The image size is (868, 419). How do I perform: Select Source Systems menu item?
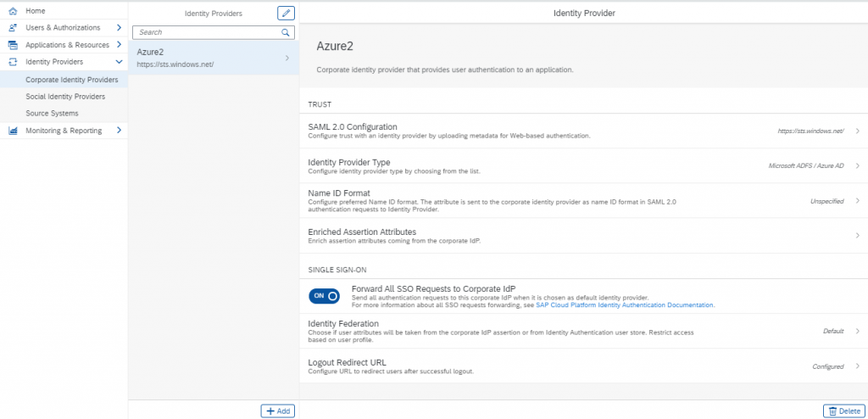(x=64, y=114)
